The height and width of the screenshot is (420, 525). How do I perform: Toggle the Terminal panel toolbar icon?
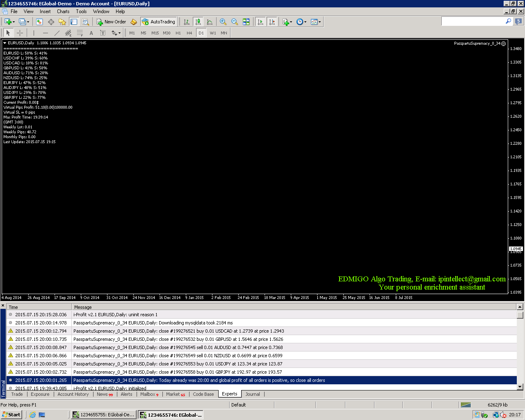point(74,22)
